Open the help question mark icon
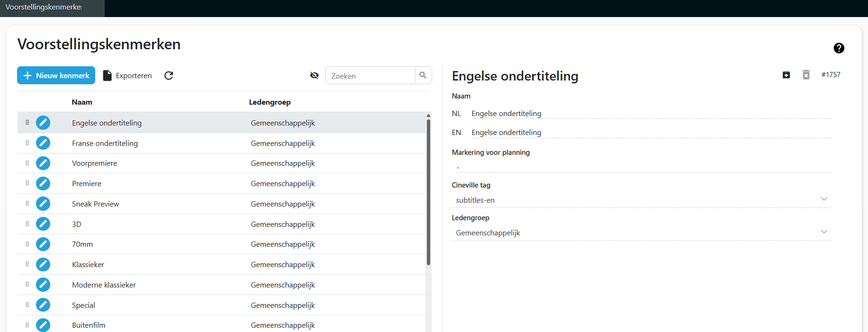This screenshot has height=332, width=868. point(839,48)
